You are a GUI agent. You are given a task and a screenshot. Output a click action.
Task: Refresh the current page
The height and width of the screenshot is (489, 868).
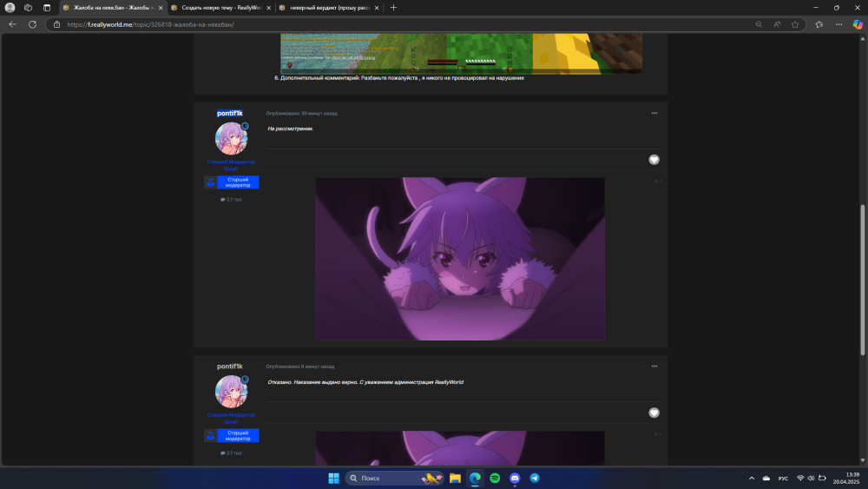33,24
